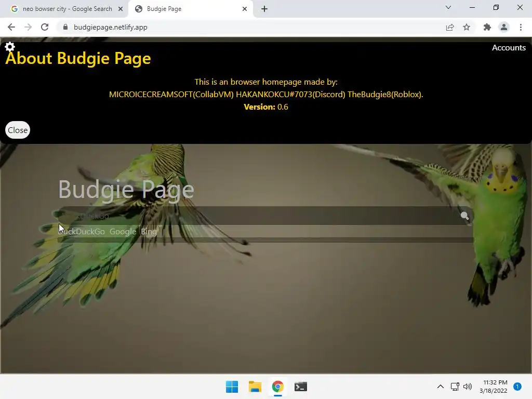The height and width of the screenshot is (399, 532).
Task: Click the search magnifier icon
Action: pyautogui.click(x=464, y=216)
